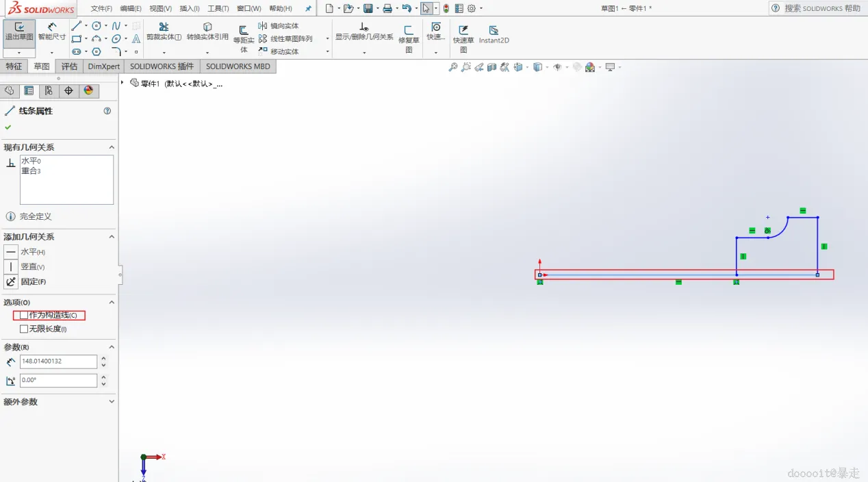Image resolution: width=868 pixels, height=482 pixels.
Task: Select the Sketch Fillet tool
Action: click(x=116, y=51)
